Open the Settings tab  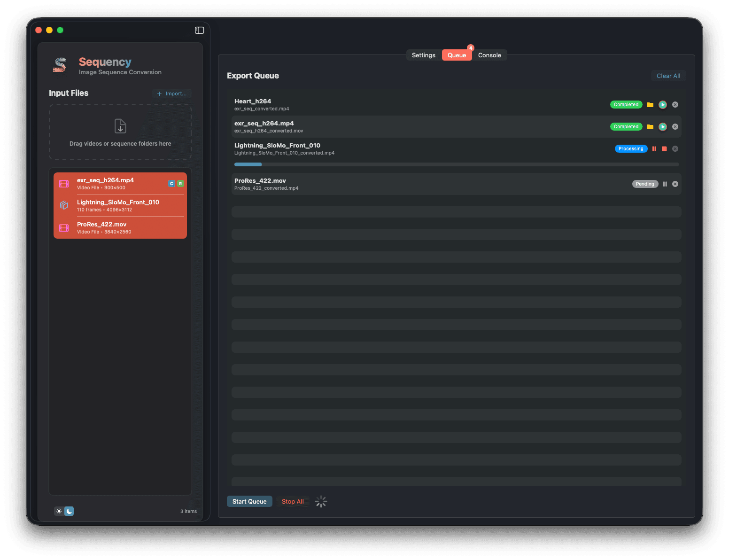tap(423, 55)
